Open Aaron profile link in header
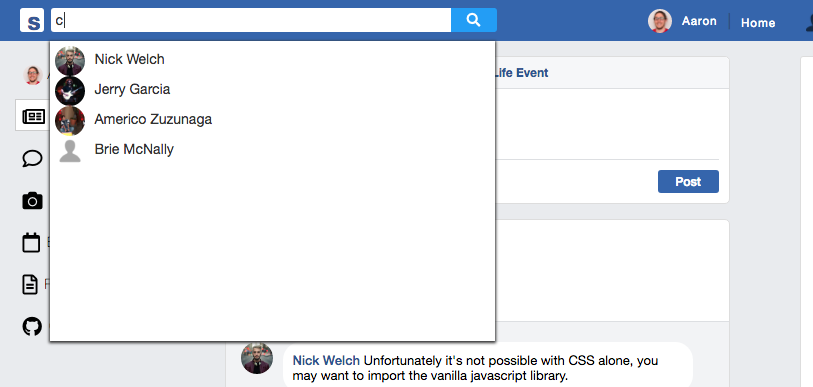This screenshot has height=387, width=813. point(699,21)
